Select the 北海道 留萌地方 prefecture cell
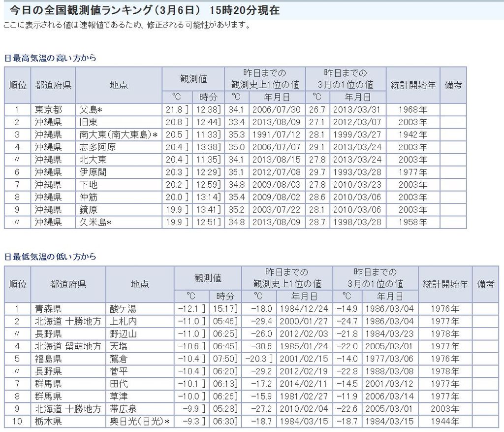 point(68,346)
